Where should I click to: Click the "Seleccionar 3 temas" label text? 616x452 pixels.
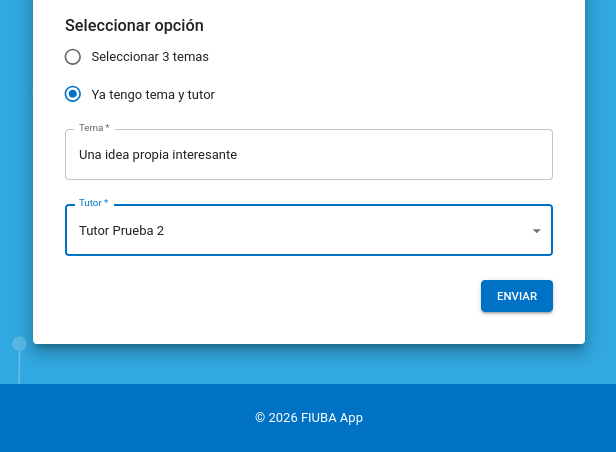pyautogui.click(x=150, y=57)
